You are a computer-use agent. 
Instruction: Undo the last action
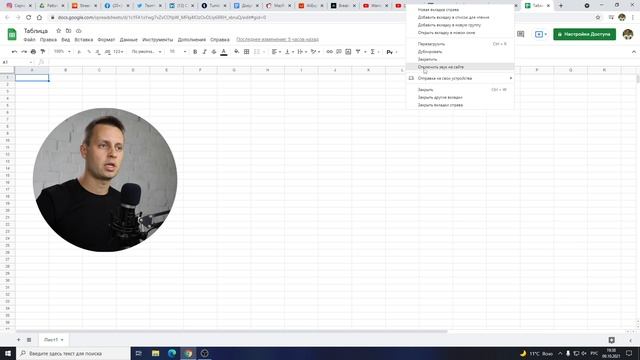click(x=15, y=52)
